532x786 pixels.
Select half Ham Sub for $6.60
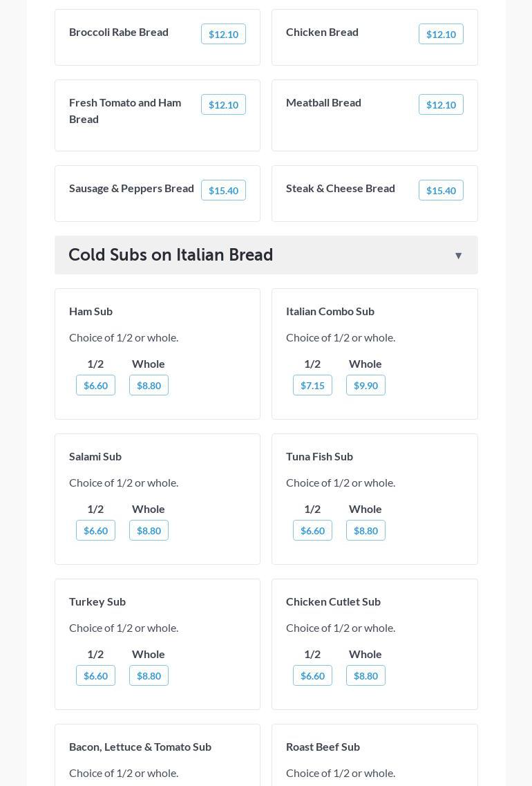95,385
